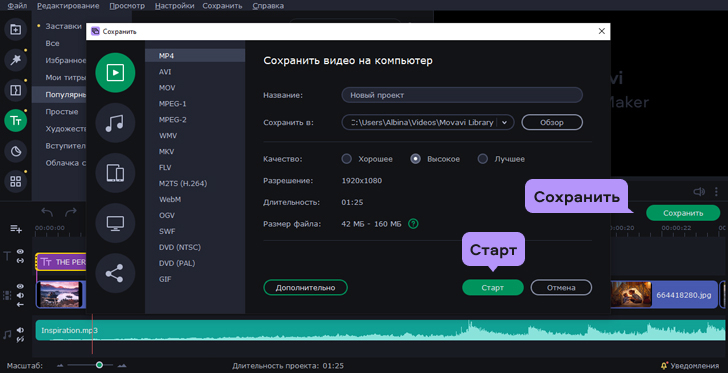Click the Обзор browse button

click(552, 123)
